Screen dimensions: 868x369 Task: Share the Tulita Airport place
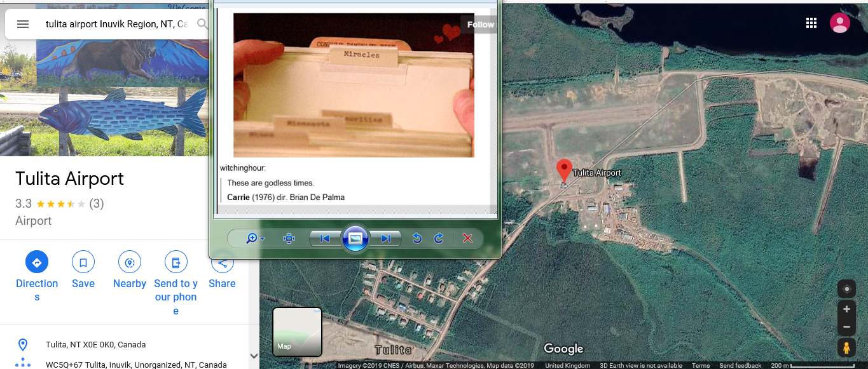[x=222, y=271]
